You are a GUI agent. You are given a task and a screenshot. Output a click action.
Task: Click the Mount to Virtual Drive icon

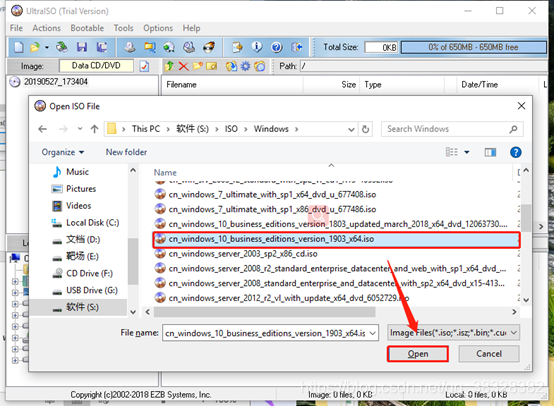[x=189, y=47]
